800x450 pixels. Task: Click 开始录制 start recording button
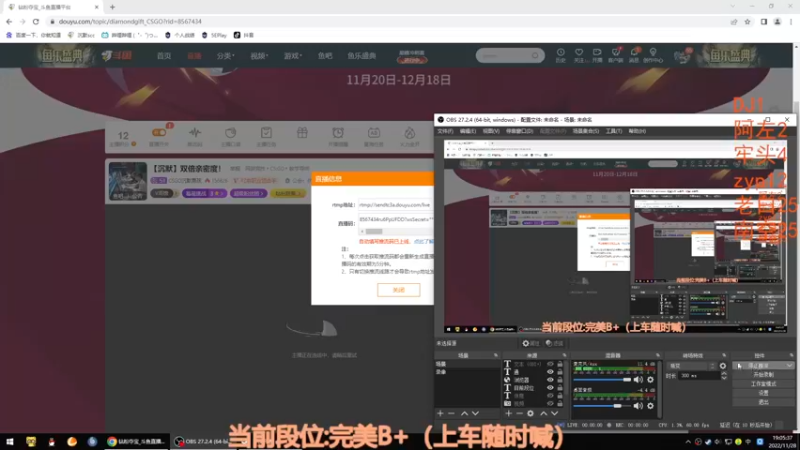(763, 374)
